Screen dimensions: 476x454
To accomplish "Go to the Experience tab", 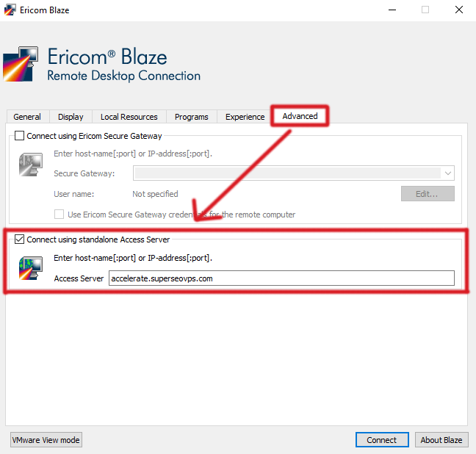I will 245,117.
